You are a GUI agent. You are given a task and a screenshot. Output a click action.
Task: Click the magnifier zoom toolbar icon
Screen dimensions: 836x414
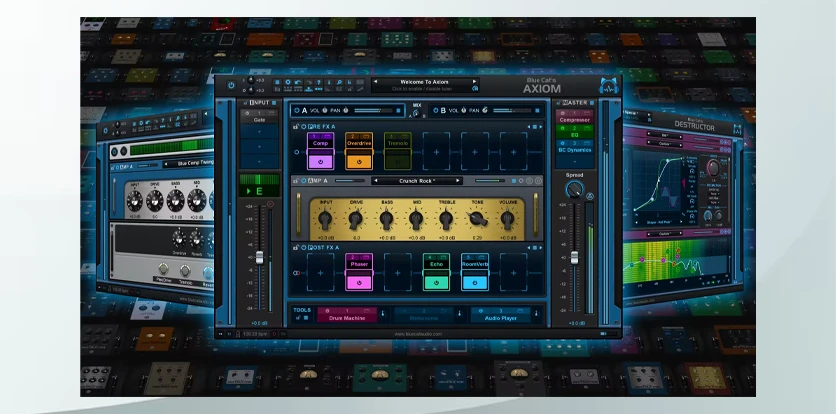pyautogui.click(x=340, y=82)
